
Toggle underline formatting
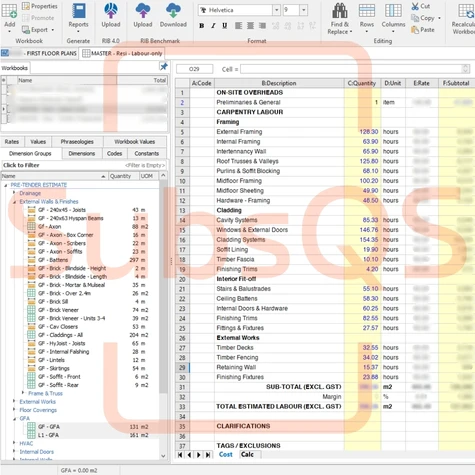click(225, 26)
